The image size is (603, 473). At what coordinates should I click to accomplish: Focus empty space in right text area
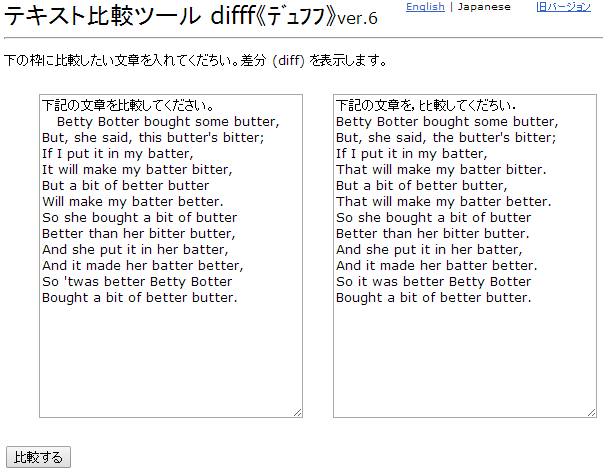[464, 360]
